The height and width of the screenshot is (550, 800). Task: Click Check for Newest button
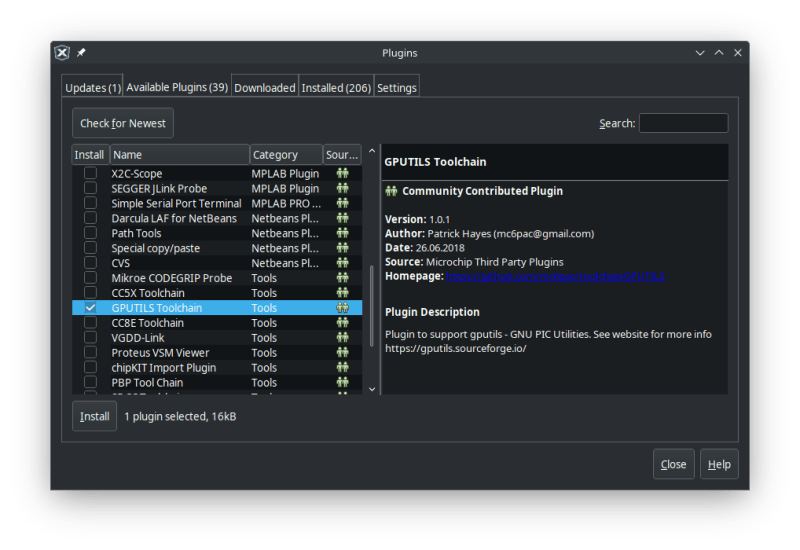[x=123, y=123]
